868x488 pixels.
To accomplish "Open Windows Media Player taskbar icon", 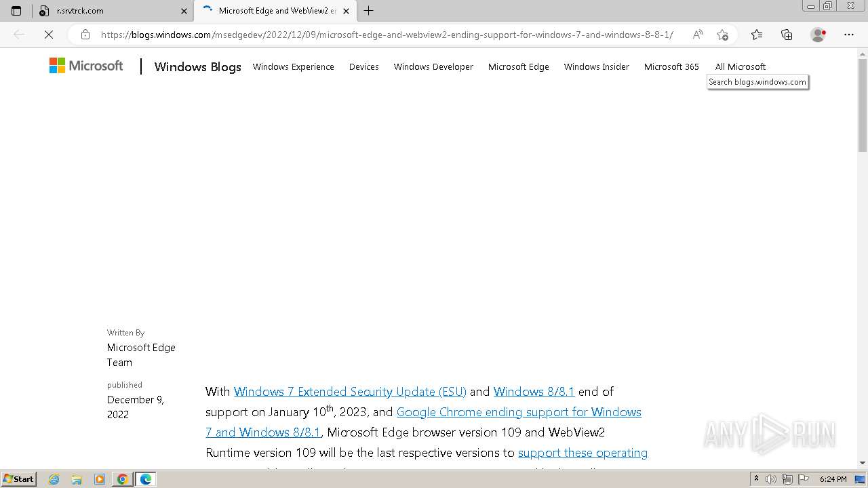I will pos(100,479).
